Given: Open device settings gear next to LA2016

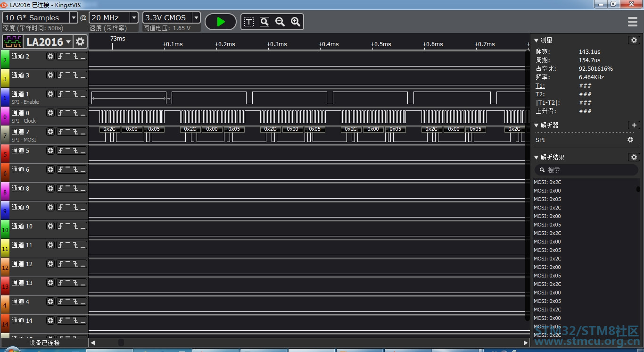Looking at the screenshot, I should click(81, 42).
